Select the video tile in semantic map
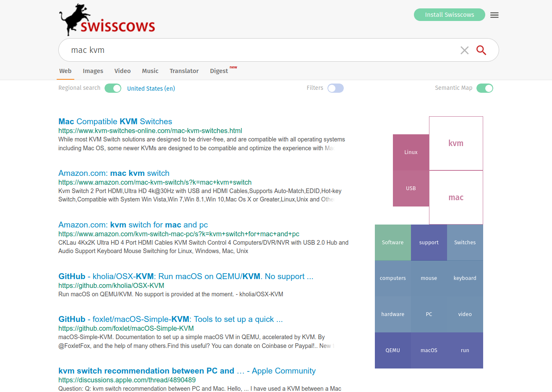Viewport: 552px width, 392px height. point(465,314)
